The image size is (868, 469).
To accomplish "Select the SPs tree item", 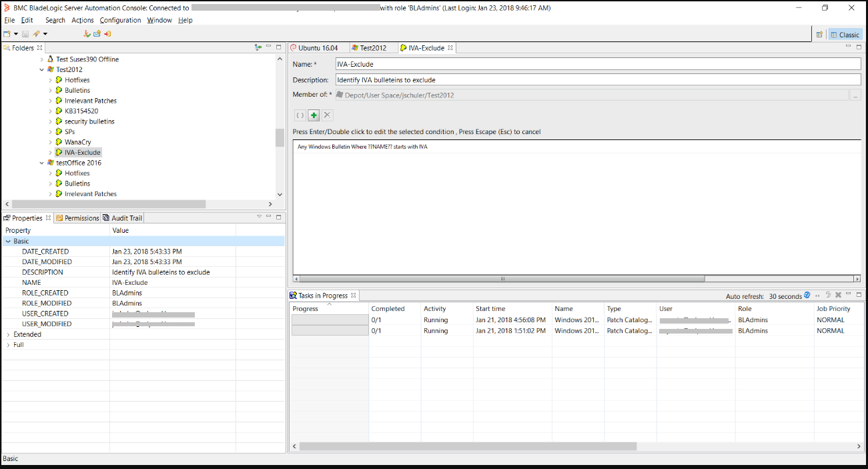I will click(69, 131).
